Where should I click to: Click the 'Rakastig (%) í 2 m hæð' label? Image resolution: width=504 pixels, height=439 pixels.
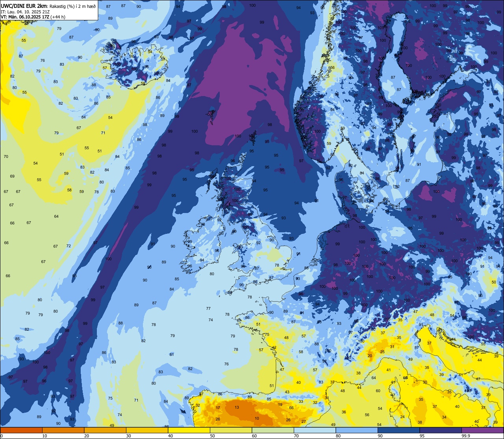[72, 6]
